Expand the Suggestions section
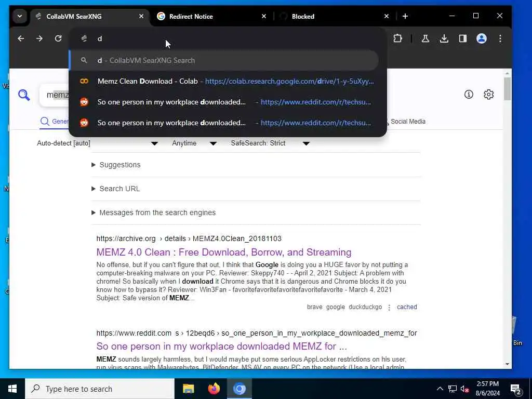The width and height of the screenshot is (532, 399). 116,165
